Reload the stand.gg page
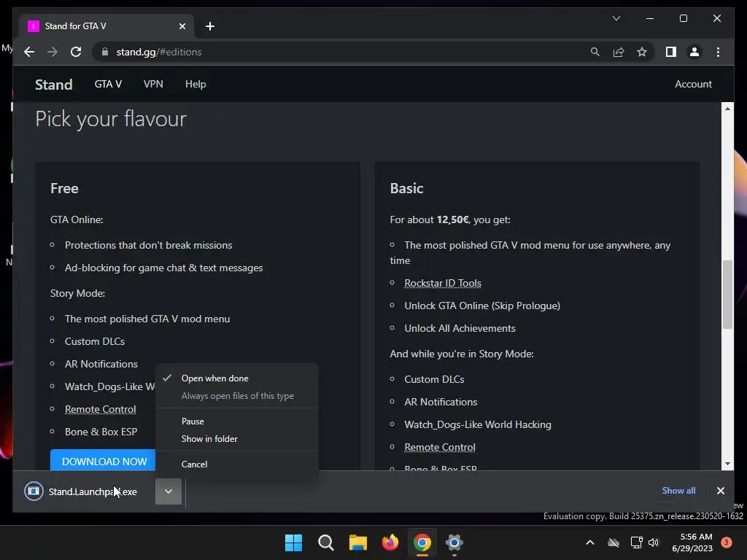Image resolution: width=747 pixels, height=560 pixels. (x=76, y=52)
